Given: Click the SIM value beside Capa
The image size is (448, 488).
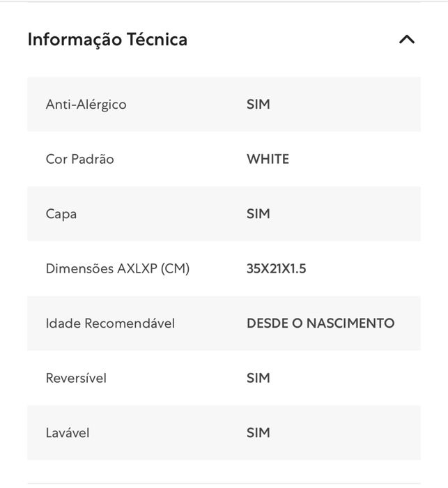Looking at the screenshot, I should click(x=258, y=214).
